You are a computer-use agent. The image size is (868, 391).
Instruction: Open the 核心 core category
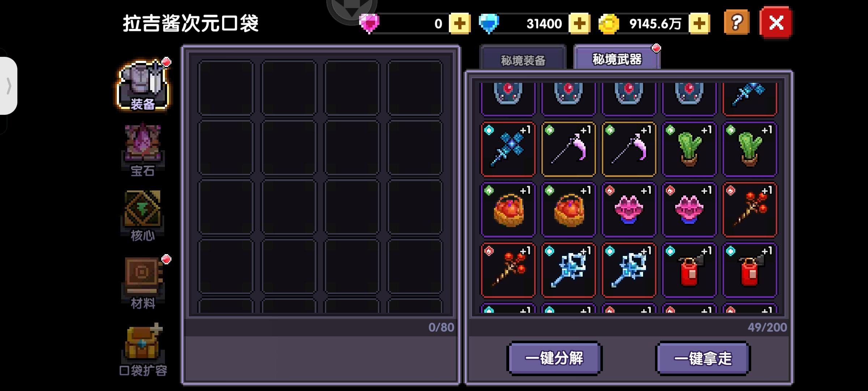coord(143,215)
